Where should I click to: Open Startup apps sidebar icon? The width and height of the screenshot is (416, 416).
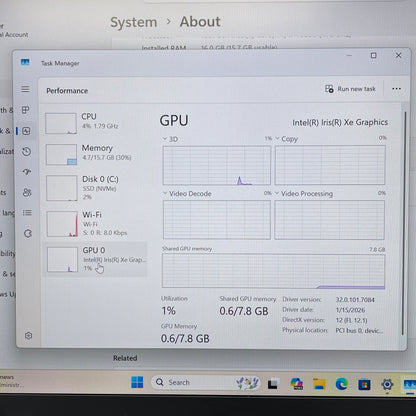pos(27,172)
